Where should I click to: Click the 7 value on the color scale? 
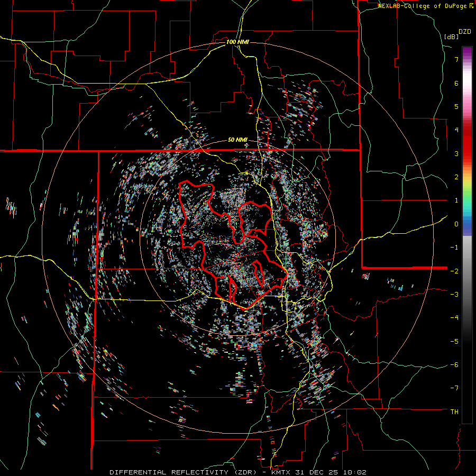[456, 59]
